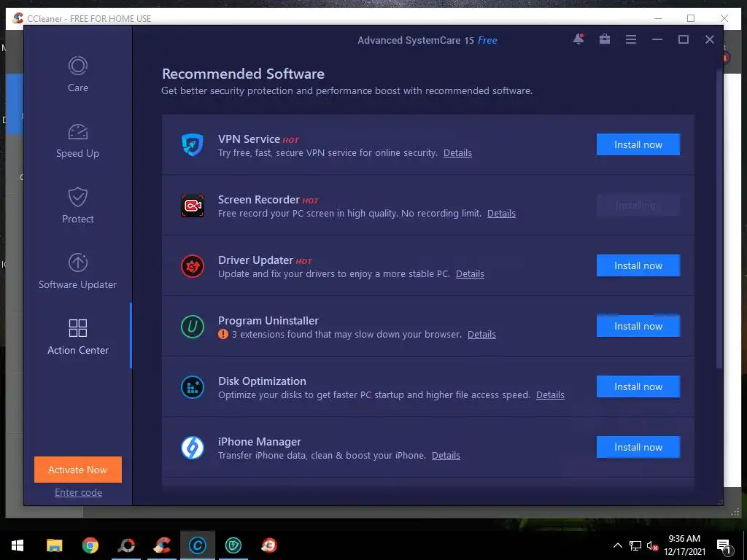The height and width of the screenshot is (560, 747).
Task: View Details for Disk Optimization
Action: click(550, 394)
